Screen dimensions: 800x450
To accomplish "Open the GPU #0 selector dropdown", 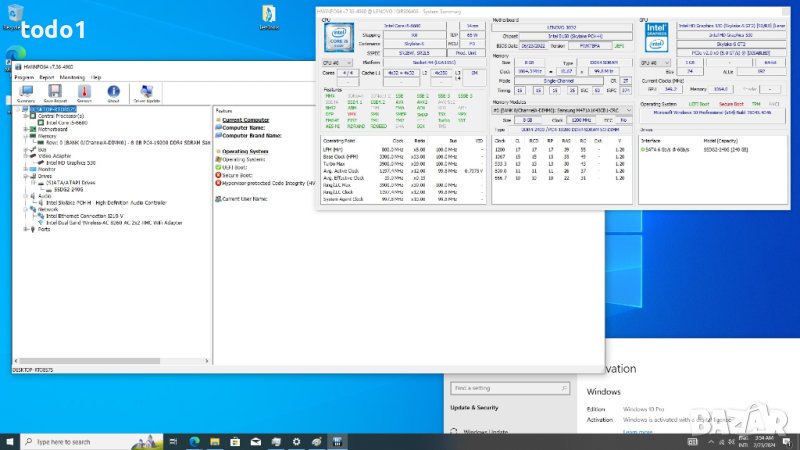I will tap(654, 62).
